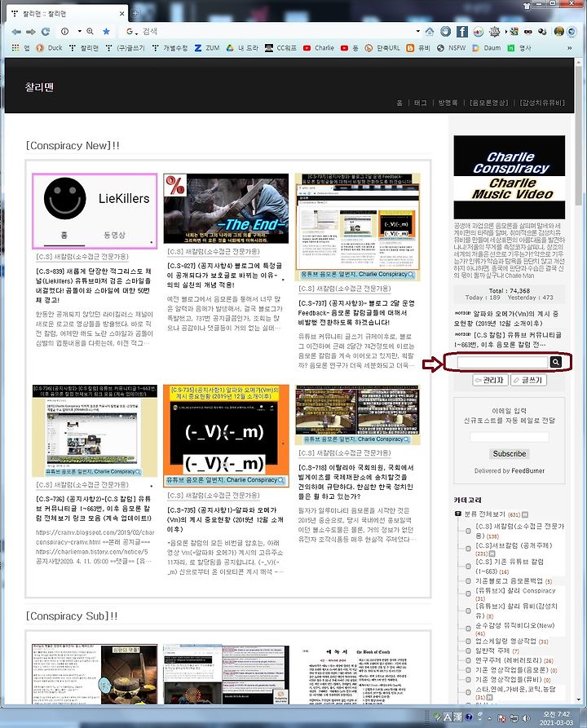Click the volume icon in system tray

coord(526,718)
